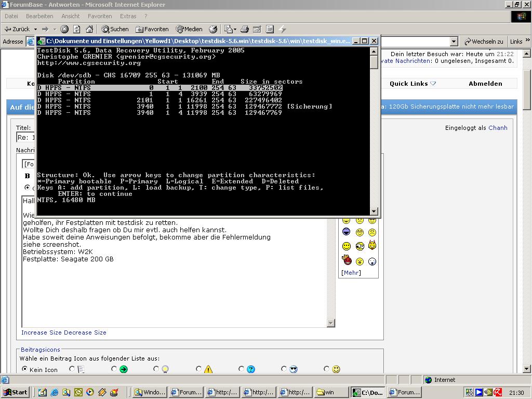
Task: Click the lightning bolt toolbar icon
Action: pyautogui.click(x=282, y=29)
